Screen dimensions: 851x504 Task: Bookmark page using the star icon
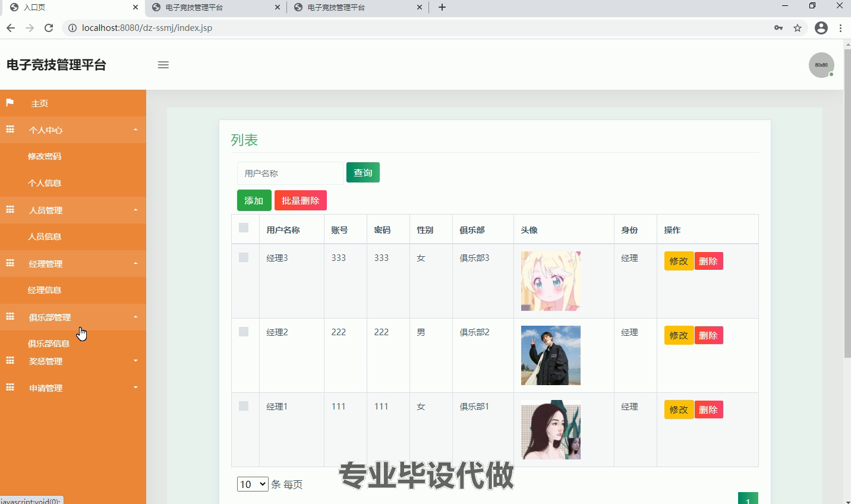click(x=798, y=28)
